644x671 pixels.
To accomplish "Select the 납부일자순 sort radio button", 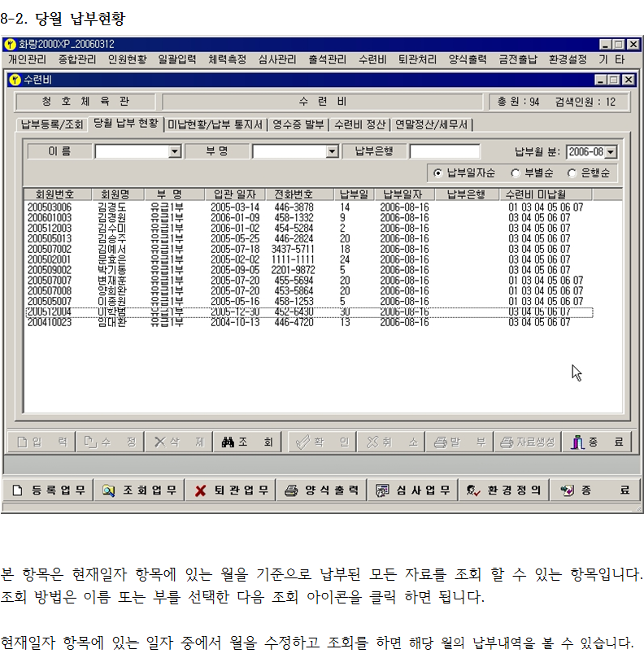I will pyautogui.click(x=438, y=173).
